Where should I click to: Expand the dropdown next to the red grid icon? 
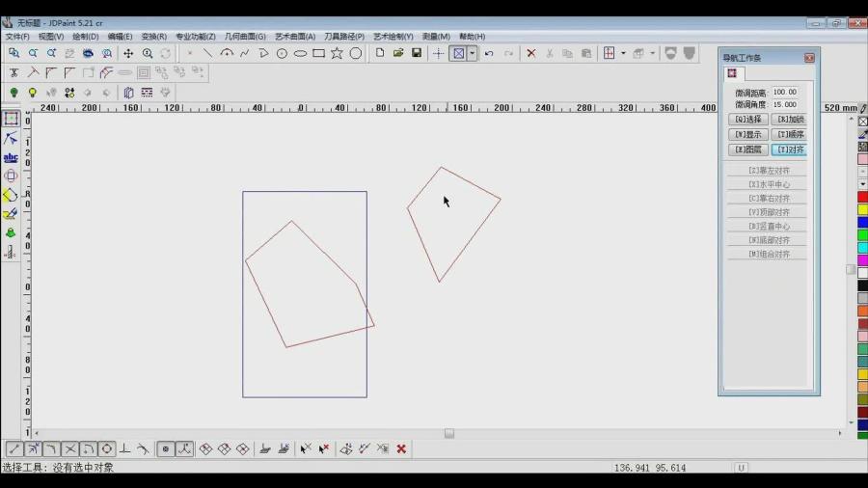[623, 54]
